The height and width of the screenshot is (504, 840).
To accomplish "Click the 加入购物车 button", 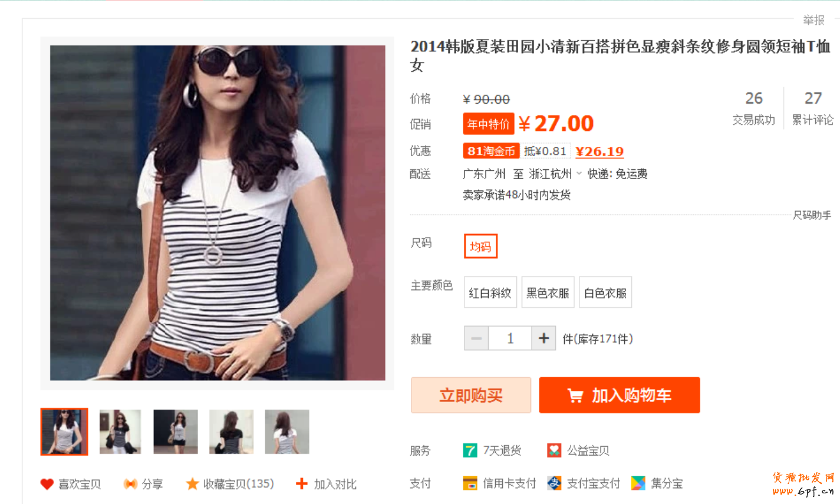I will tap(620, 395).
